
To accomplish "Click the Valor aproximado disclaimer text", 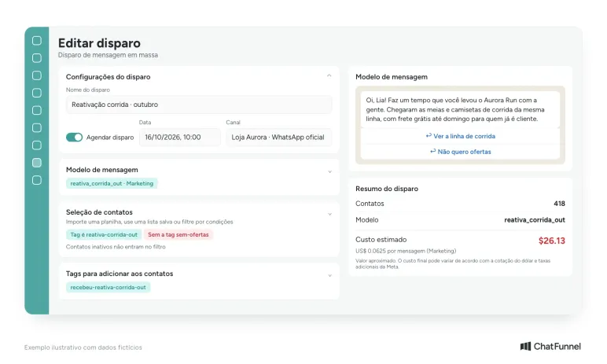I will 453,263.
